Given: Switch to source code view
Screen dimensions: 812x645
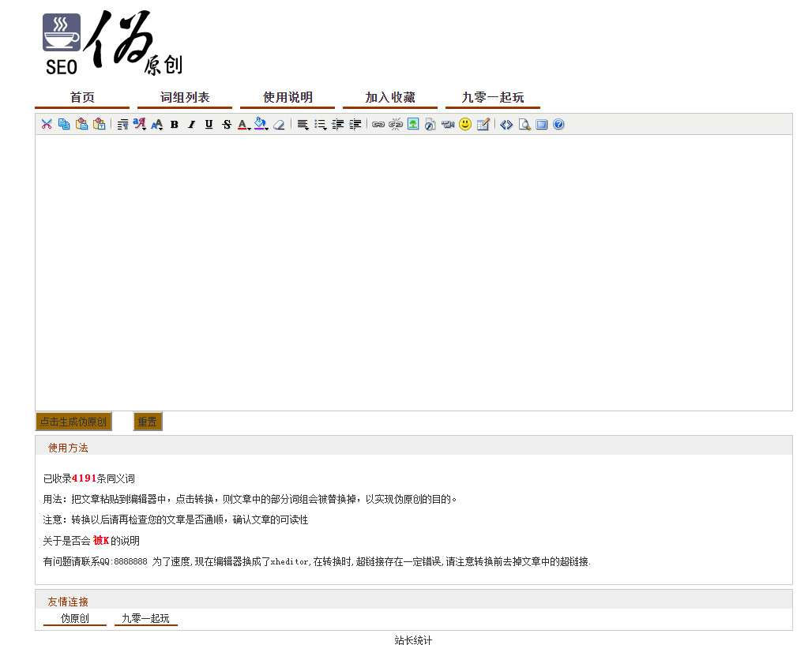Looking at the screenshot, I should click(506, 124).
